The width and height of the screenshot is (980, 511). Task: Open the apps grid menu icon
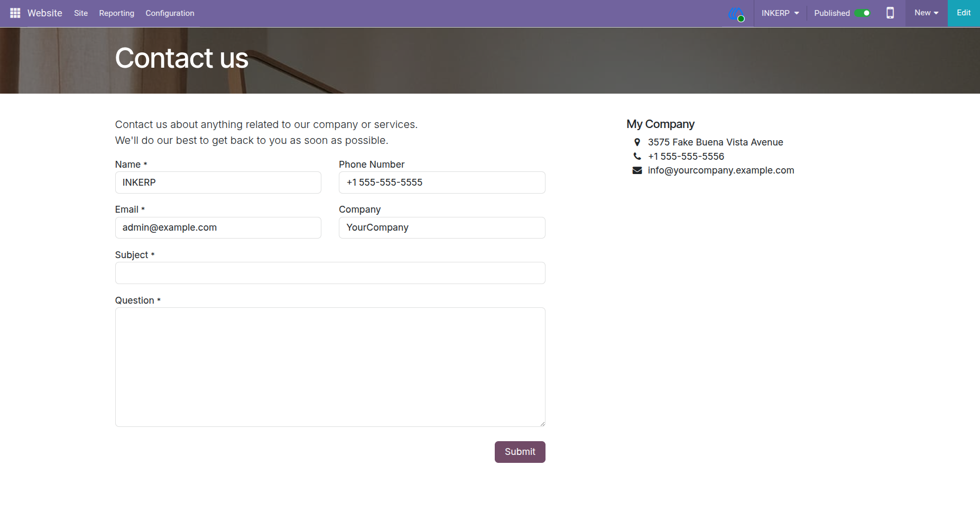coord(15,13)
